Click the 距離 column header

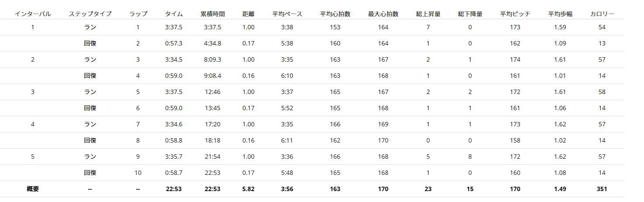click(248, 14)
